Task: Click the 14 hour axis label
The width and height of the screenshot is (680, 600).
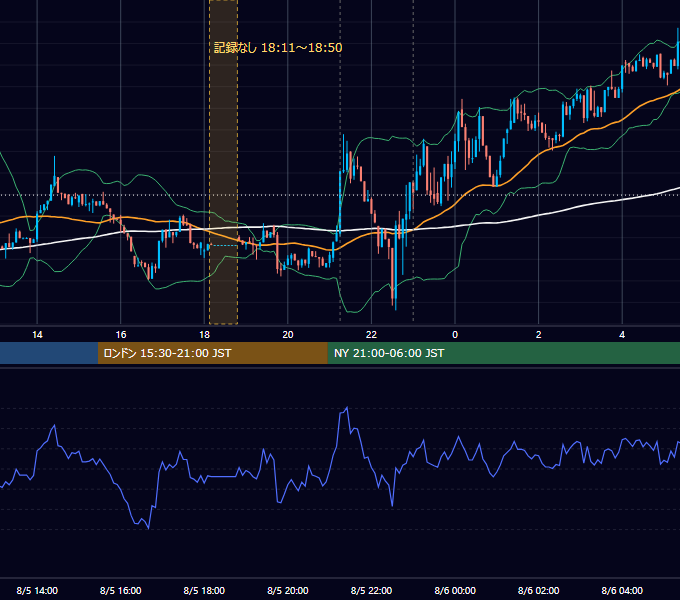Action: click(x=37, y=335)
